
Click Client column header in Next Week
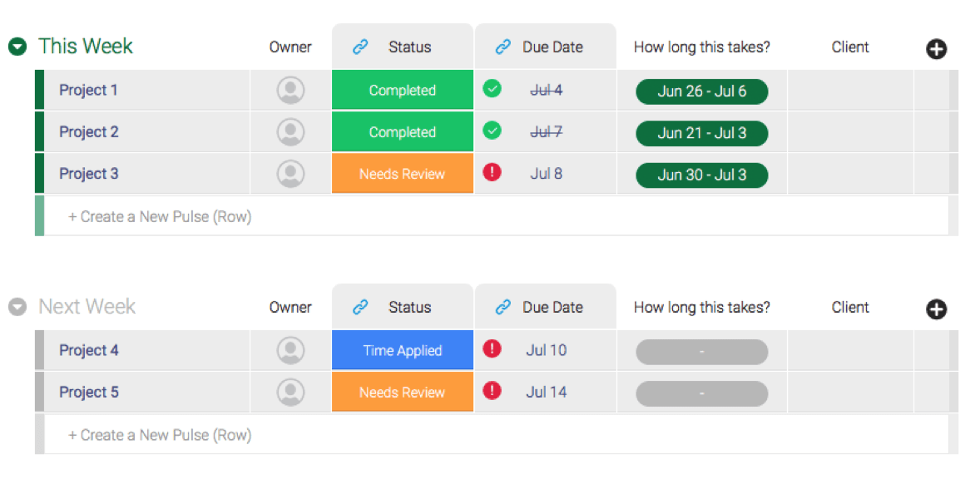coord(850,307)
